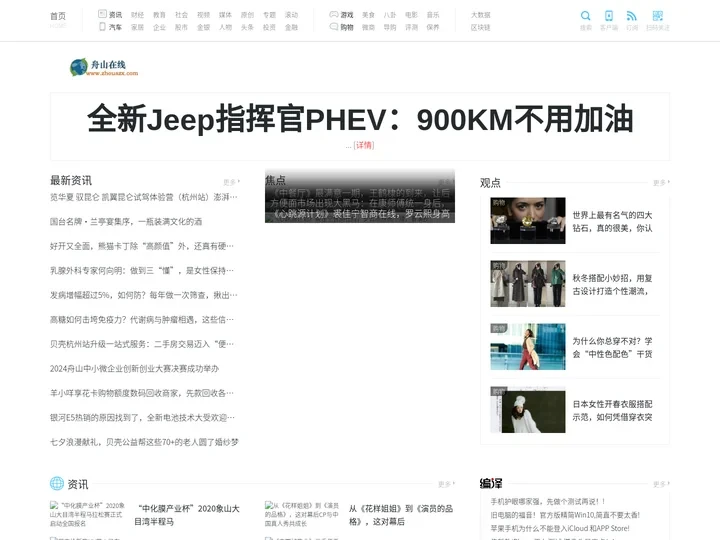Open the 滚动 news channel
Image resolution: width=720 pixels, height=540 pixels.
(x=292, y=15)
